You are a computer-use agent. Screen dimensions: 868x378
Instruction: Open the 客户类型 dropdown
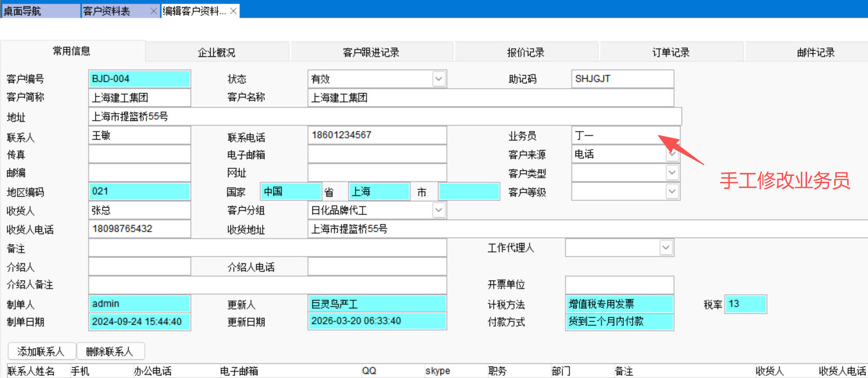(672, 173)
